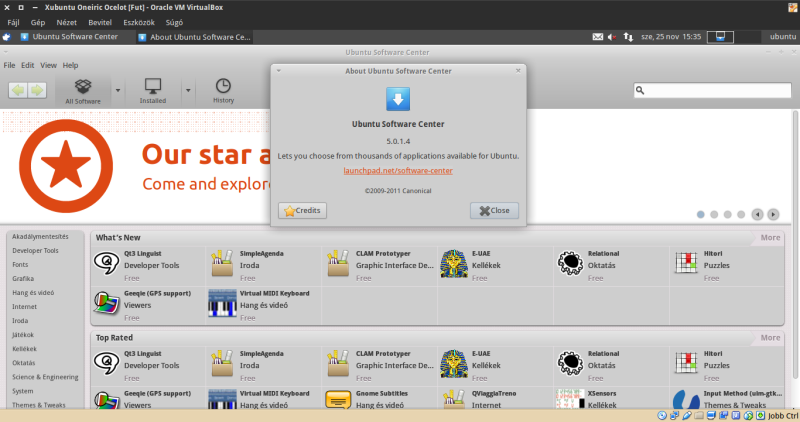
Task: Click the panel clock sze, 25 nov 15:35
Action: tap(671, 37)
